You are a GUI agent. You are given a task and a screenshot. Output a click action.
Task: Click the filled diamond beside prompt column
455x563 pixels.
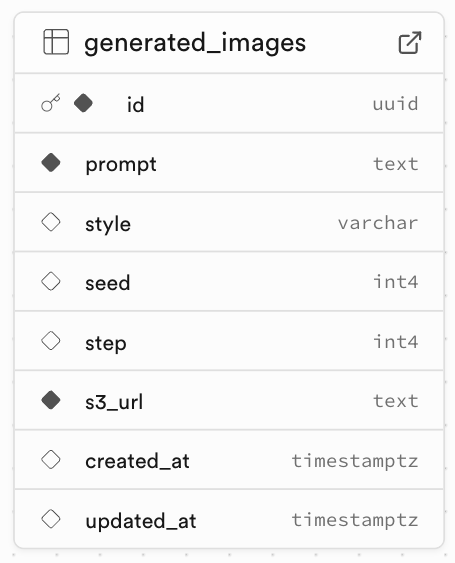(51, 163)
